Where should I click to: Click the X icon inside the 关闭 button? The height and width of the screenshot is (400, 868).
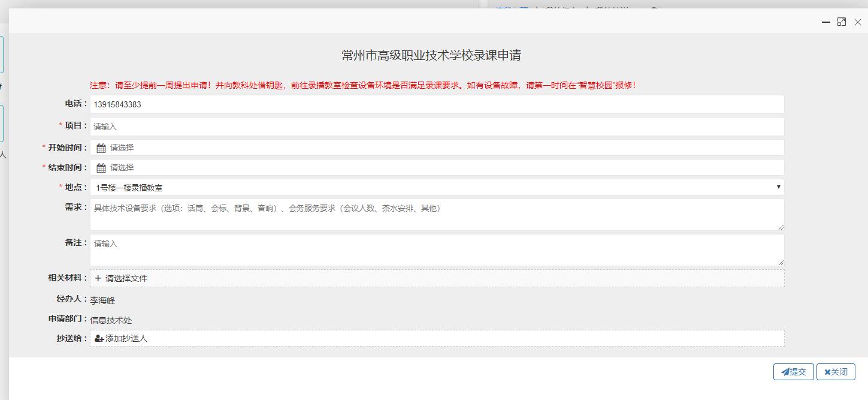point(827,371)
